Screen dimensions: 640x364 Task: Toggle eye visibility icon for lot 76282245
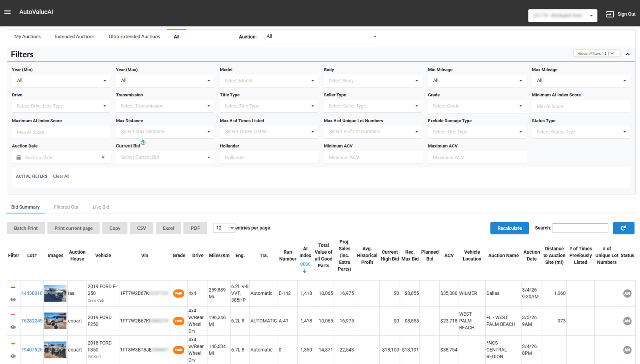13,327
